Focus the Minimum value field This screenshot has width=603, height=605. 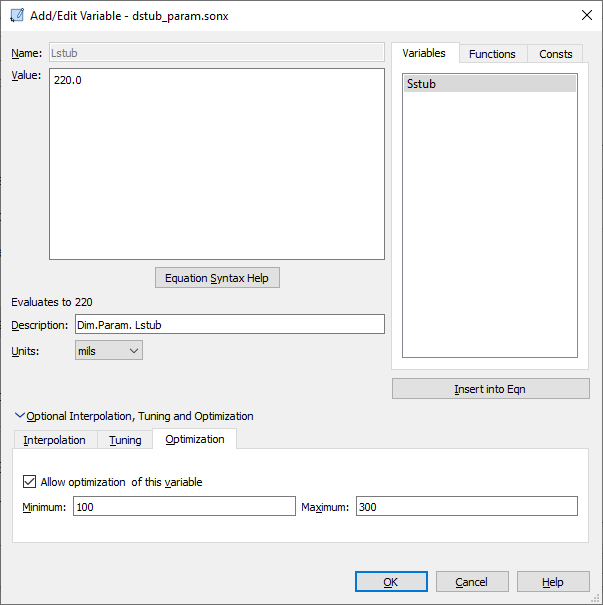(x=183, y=507)
